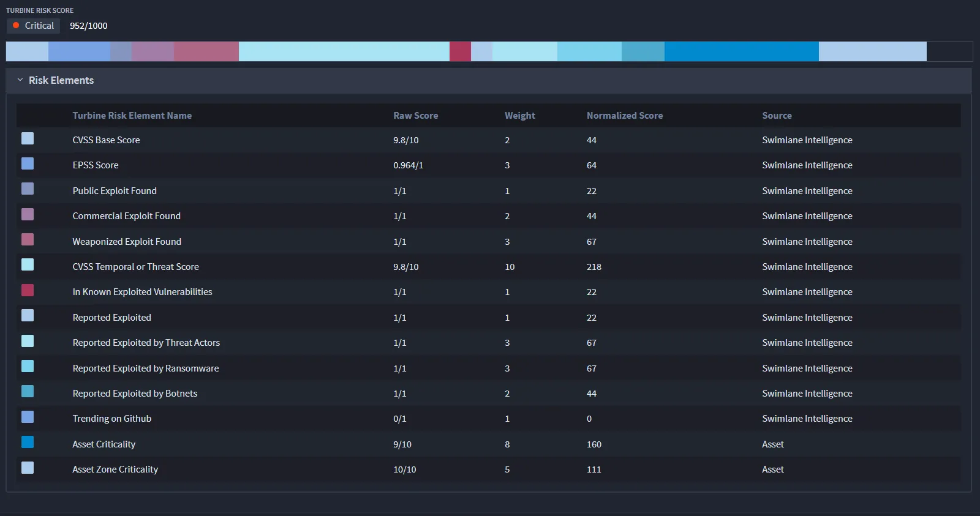
Task: Click the In Known Exploited Vulnerabilities name
Action: [x=143, y=292]
